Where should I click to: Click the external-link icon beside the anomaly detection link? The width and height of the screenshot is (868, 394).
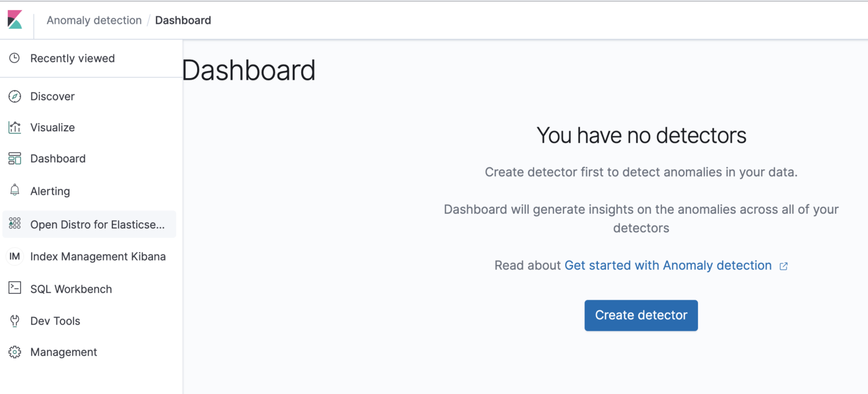click(783, 266)
